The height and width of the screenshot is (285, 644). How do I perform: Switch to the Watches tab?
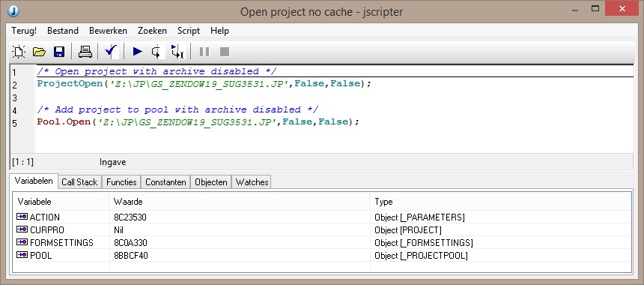pyautogui.click(x=252, y=181)
